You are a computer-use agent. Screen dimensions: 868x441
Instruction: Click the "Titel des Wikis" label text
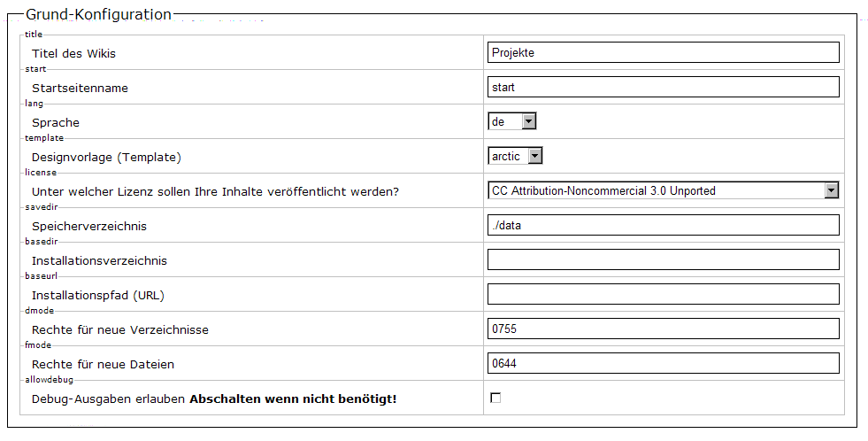click(x=73, y=54)
